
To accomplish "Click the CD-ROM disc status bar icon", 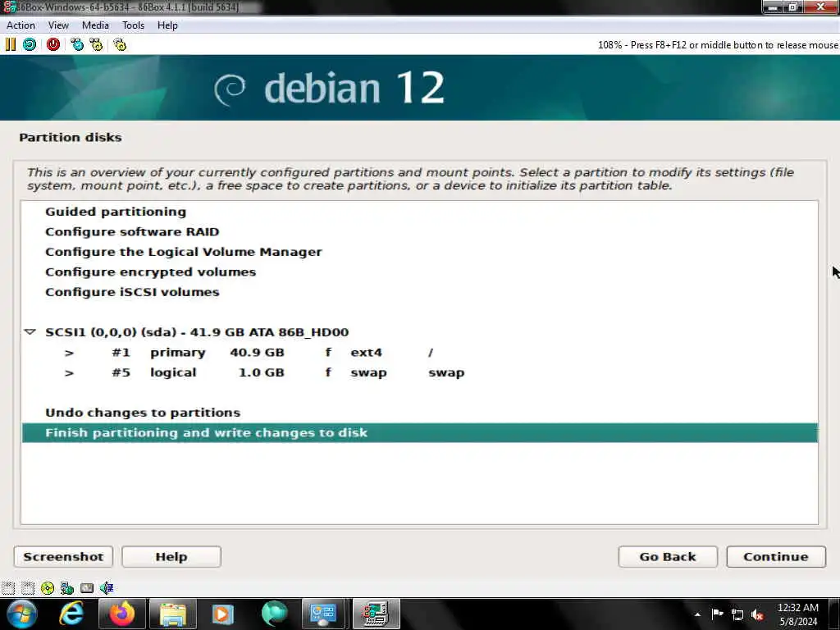I will [47, 588].
